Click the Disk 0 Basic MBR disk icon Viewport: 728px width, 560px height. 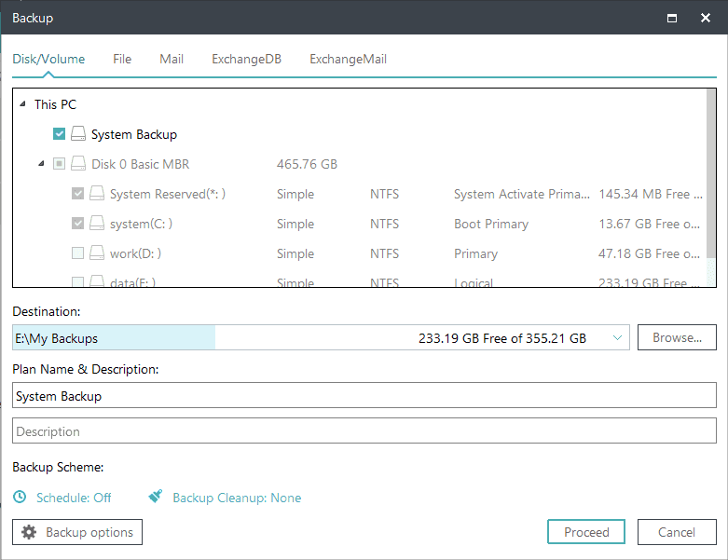click(78, 164)
